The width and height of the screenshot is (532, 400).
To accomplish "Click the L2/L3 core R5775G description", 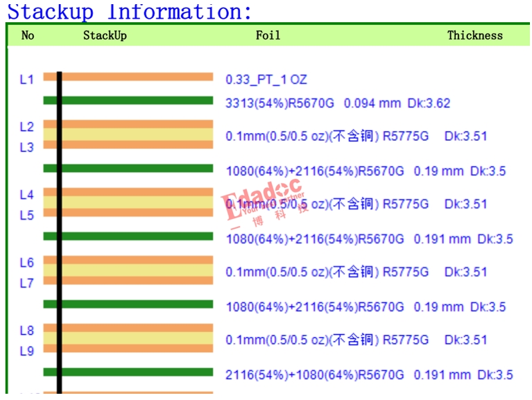I will 357,137.
